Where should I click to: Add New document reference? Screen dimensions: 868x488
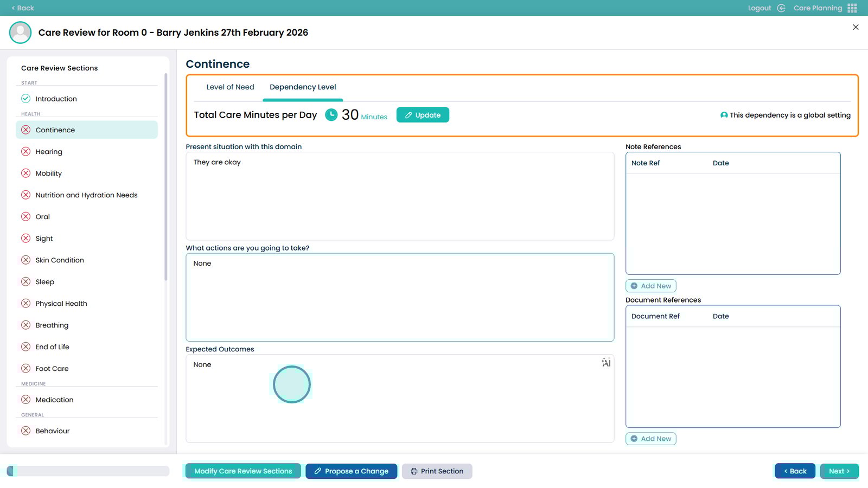click(650, 439)
